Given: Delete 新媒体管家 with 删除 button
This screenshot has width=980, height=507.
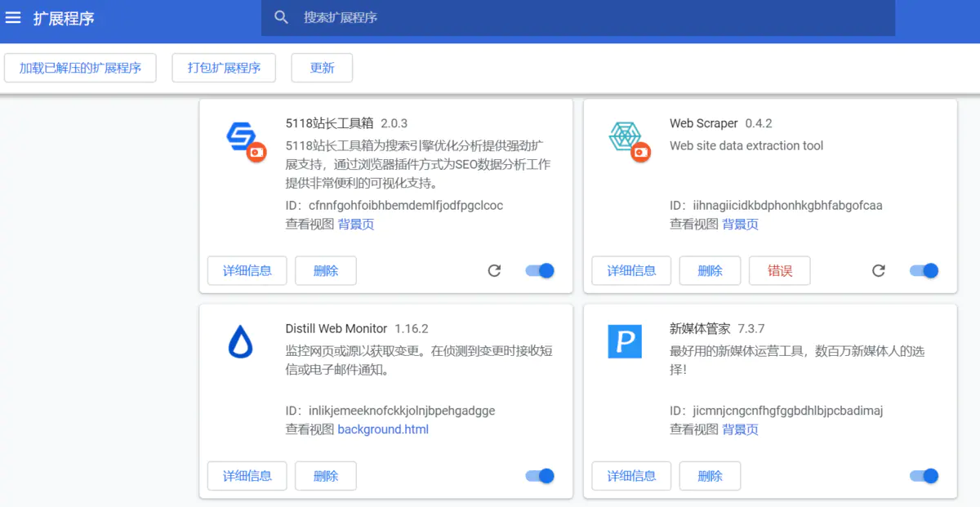Looking at the screenshot, I should (x=710, y=476).
